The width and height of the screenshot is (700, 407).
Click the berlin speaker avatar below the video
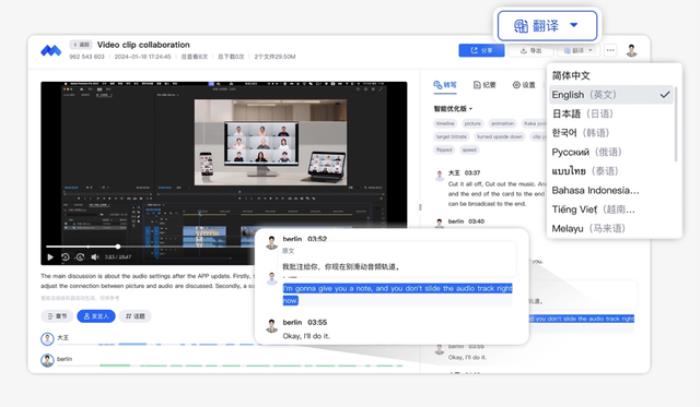pos(47,360)
